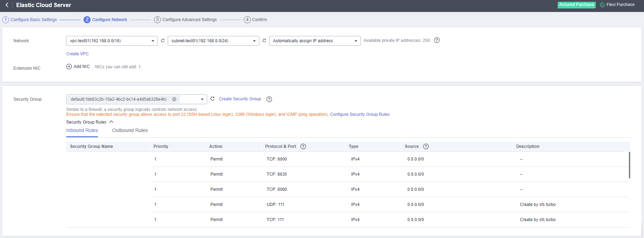The image size is (644, 238).
Task: Remove the default security group tag
Action: [174, 99]
